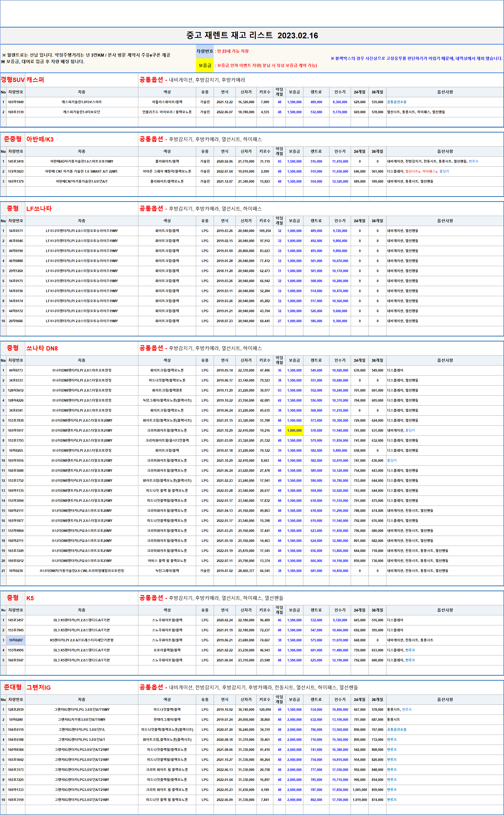Click model cell '아반떼CN7자가용가솔린1.6모던A/T'
Screen dimensions: 504x815
click(82, 181)
